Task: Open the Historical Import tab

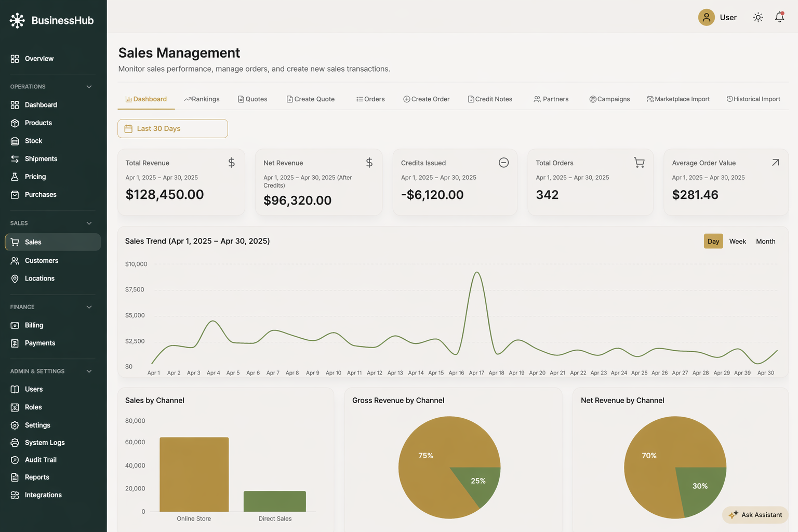Action: (x=753, y=99)
